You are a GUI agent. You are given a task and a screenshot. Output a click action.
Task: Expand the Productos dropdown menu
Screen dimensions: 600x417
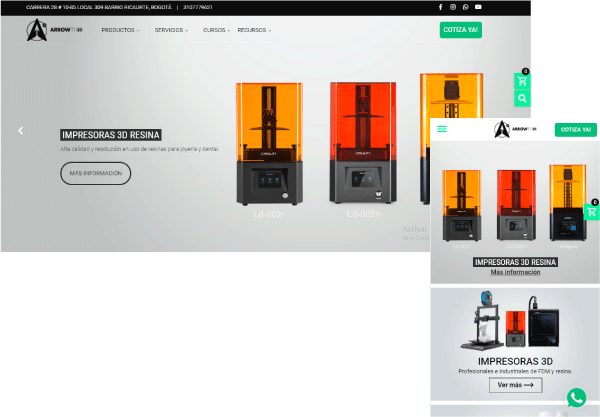[120, 30]
